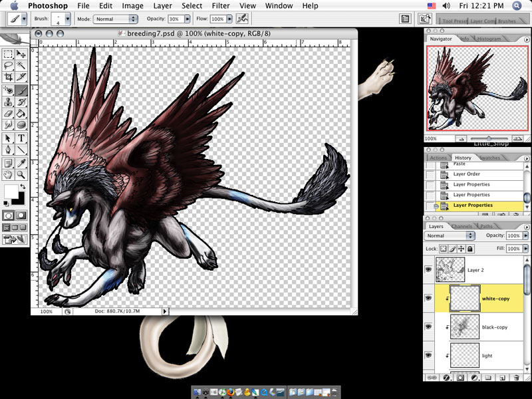Open the Image menu
Image resolution: width=532 pixels, height=399 pixels.
click(x=132, y=6)
